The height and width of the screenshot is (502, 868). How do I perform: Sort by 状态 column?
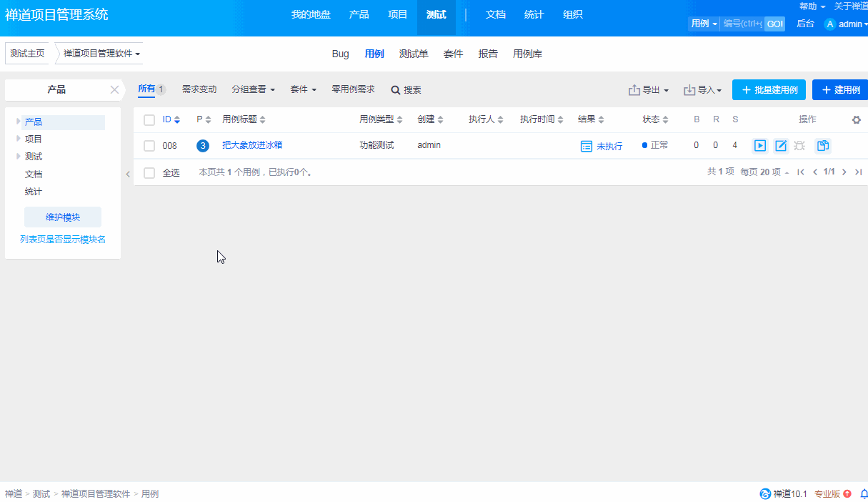click(x=655, y=120)
